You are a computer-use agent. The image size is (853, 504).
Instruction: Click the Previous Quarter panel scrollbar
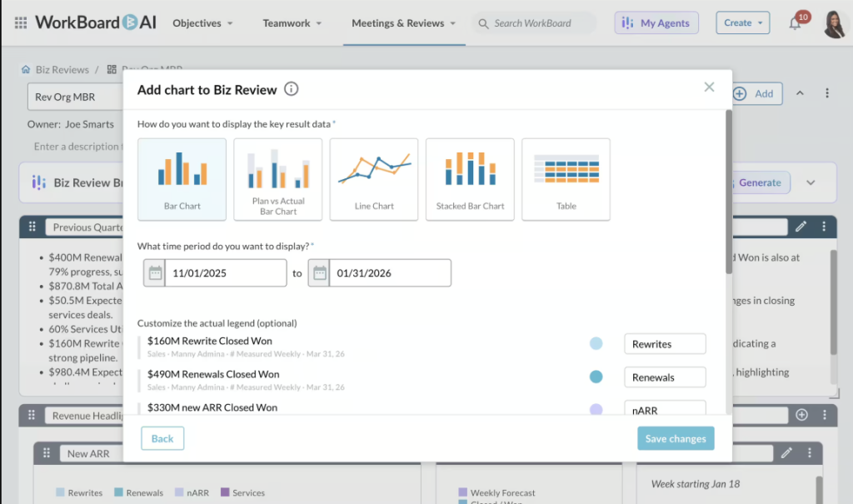833,302
